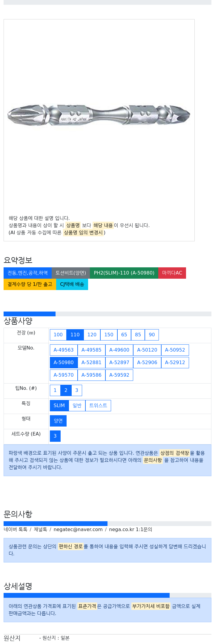The width and height of the screenshot is (215, 644).
Task: Select the 100 mm length option
Action: 58,335
